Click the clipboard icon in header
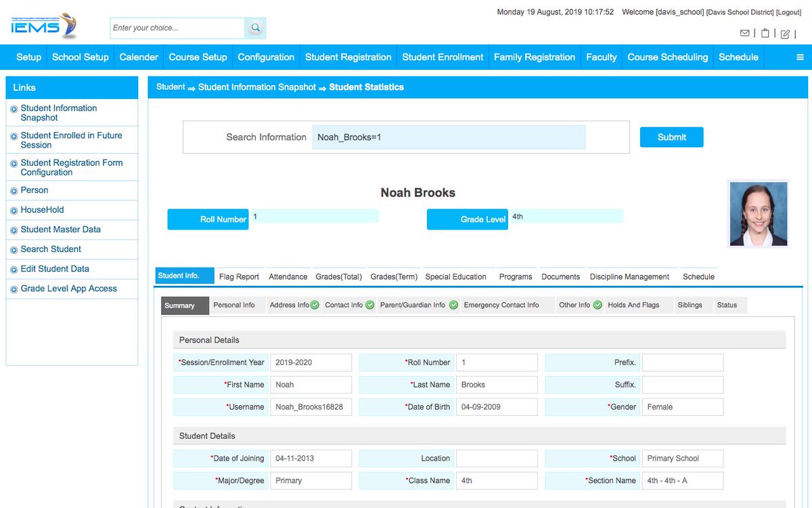Screen dimensions: 812x508 pos(765,33)
